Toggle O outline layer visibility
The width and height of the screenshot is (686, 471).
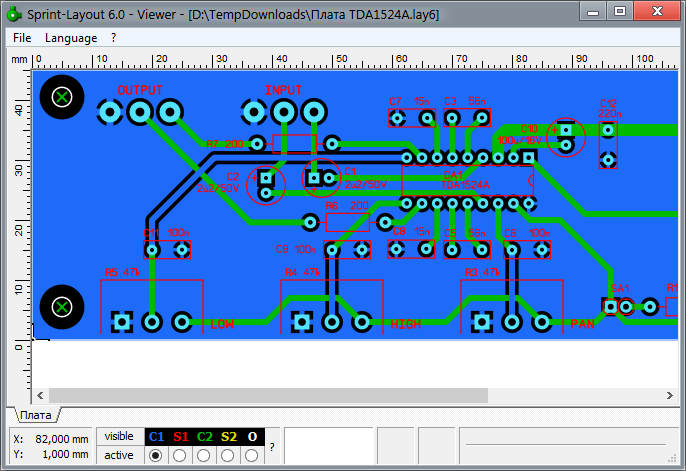pos(252,436)
